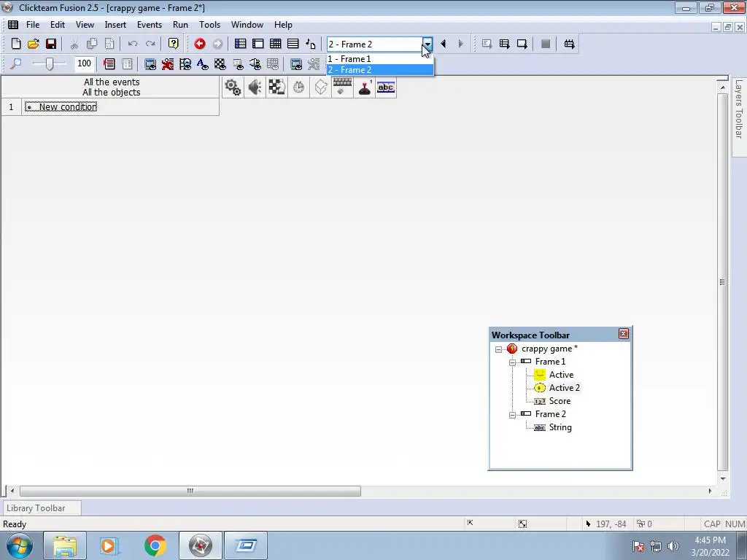This screenshot has height=560, width=747.
Task: Select the String object in tree
Action: click(560, 427)
